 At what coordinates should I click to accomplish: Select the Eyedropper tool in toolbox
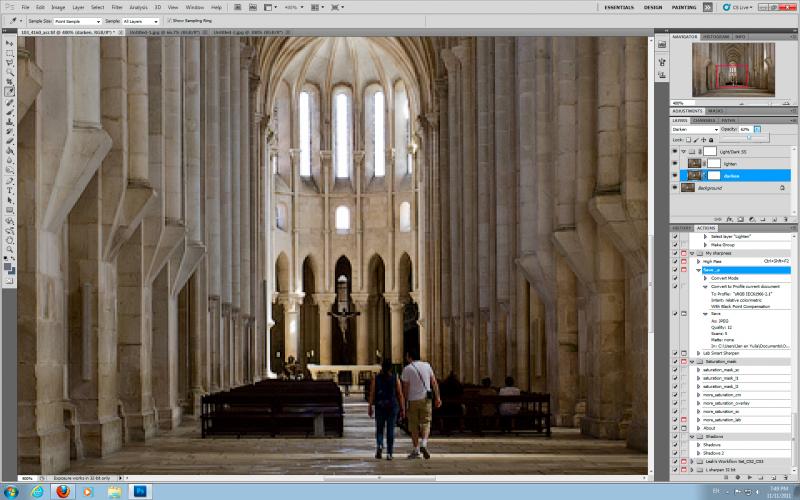coord(9,92)
